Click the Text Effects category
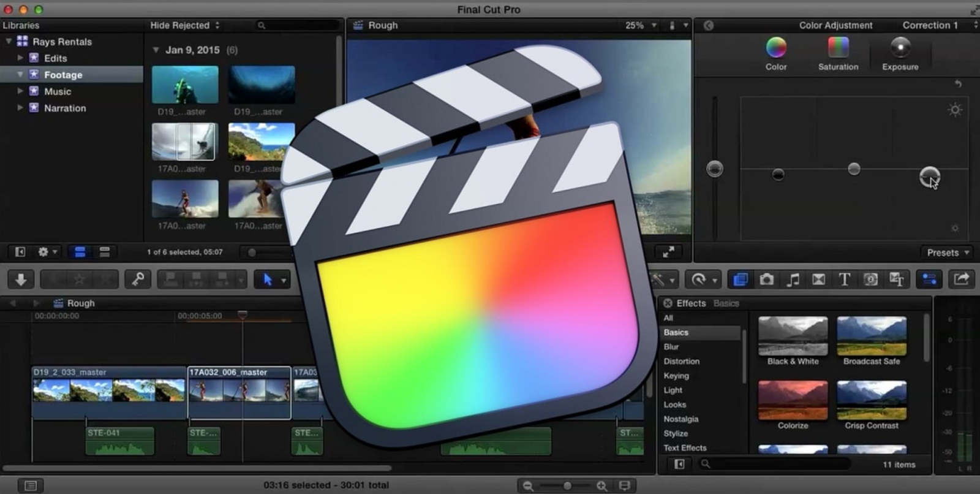Screen dimensions: 980x494 [685, 448]
